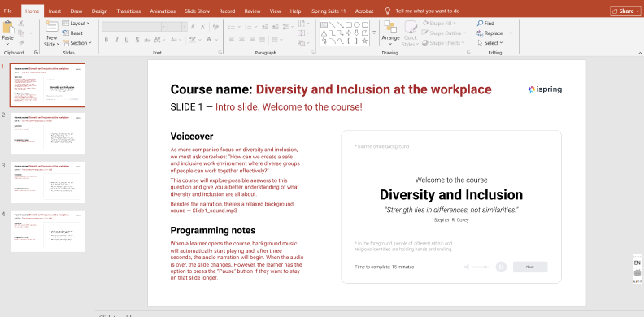Toggle text shadow
The width and height of the screenshot is (644, 317).
pyautogui.click(x=137, y=40)
